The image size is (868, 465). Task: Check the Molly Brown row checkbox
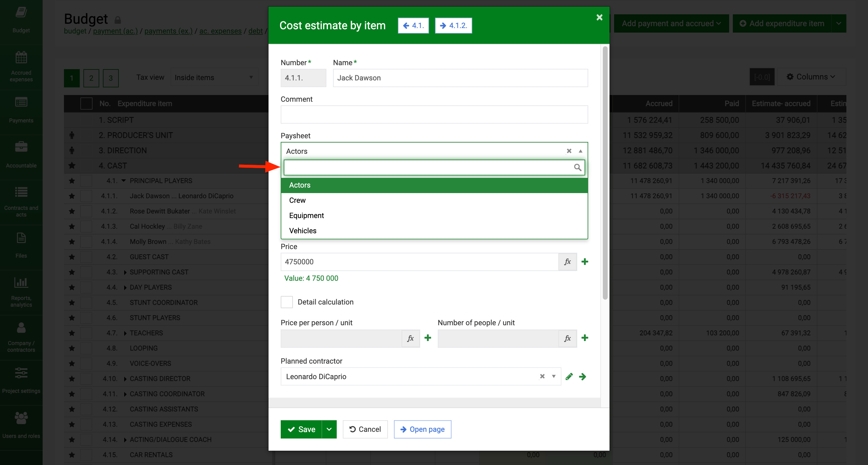86,241
